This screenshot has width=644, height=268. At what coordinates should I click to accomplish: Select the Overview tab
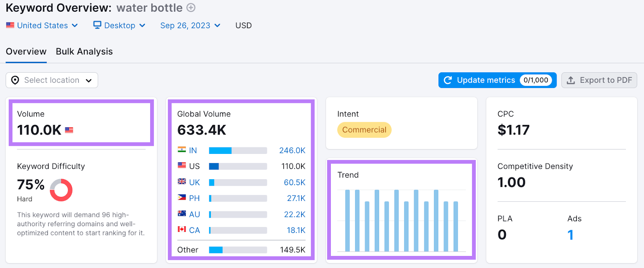click(x=26, y=51)
